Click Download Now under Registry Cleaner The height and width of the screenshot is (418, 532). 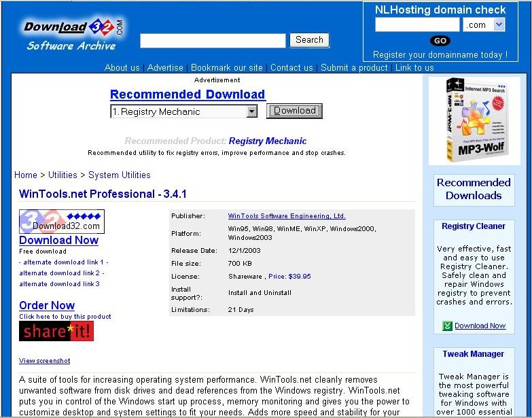pos(480,326)
